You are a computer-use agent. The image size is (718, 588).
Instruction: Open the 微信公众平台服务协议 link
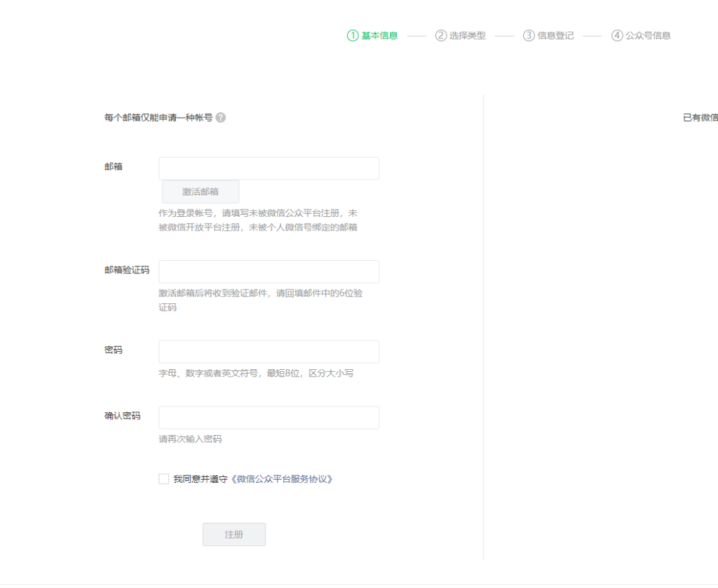281,479
